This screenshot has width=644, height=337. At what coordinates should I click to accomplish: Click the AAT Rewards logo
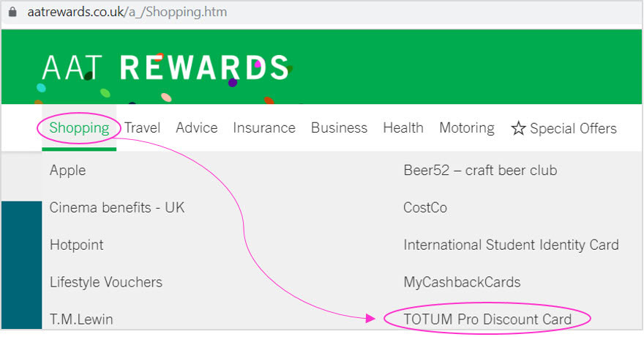166,68
